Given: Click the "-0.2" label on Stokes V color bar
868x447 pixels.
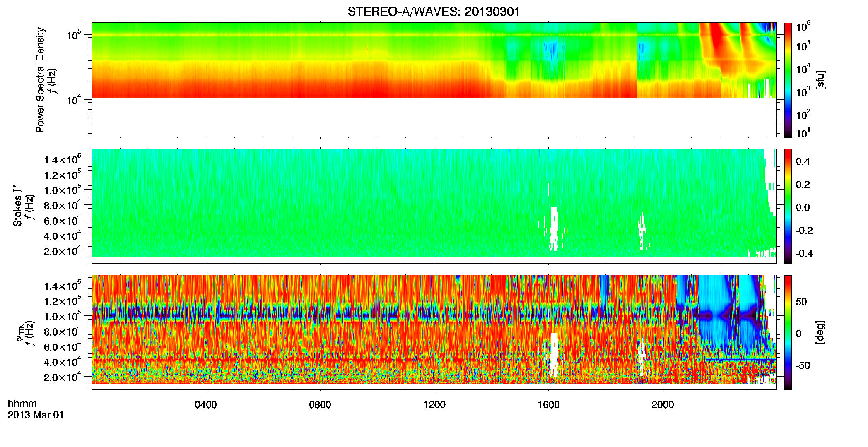Looking at the screenshot, I should pyautogui.click(x=804, y=231).
